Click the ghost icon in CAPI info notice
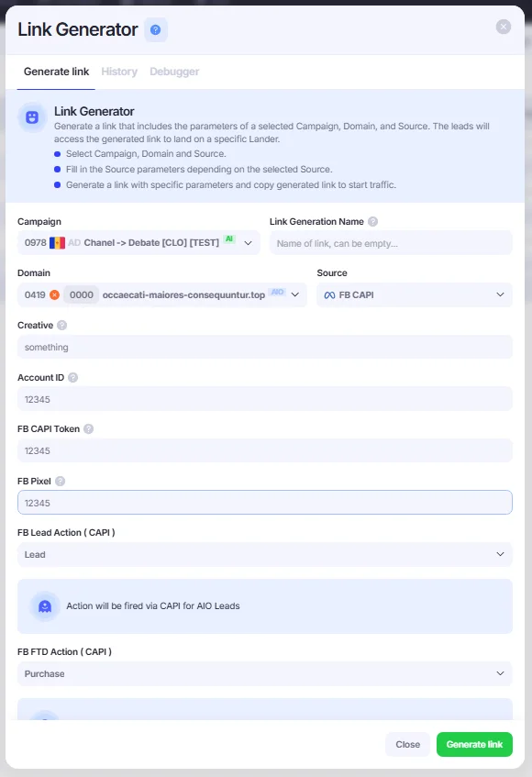Image resolution: width=532 pixels, height=777 pixels. (45, 606)
